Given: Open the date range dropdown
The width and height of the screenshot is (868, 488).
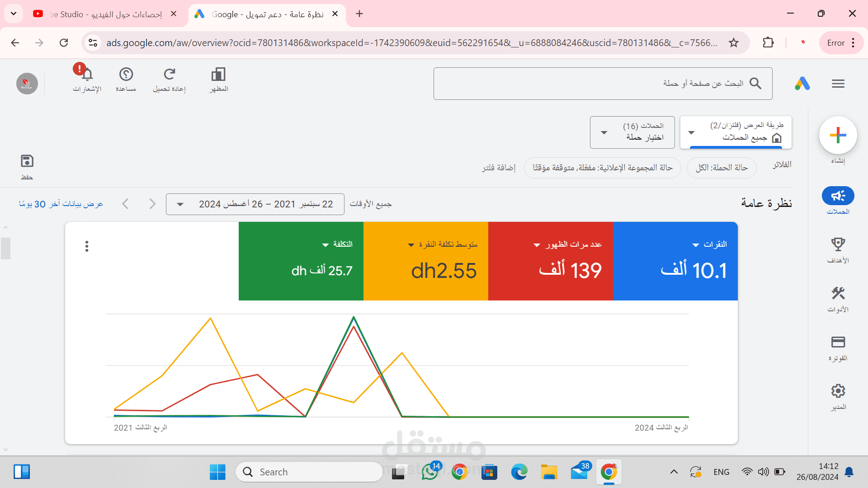Looking at the screenshot, I should coord(255,204).
